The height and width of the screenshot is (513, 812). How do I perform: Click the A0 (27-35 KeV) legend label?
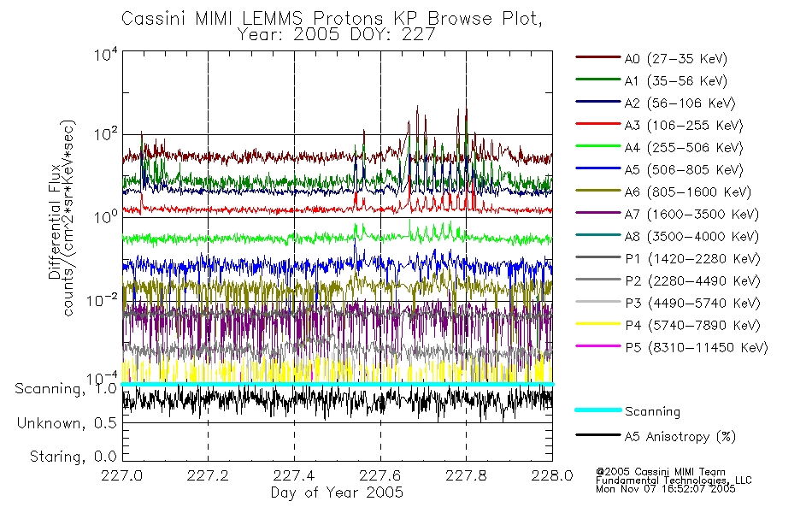[x=676, y=59]
